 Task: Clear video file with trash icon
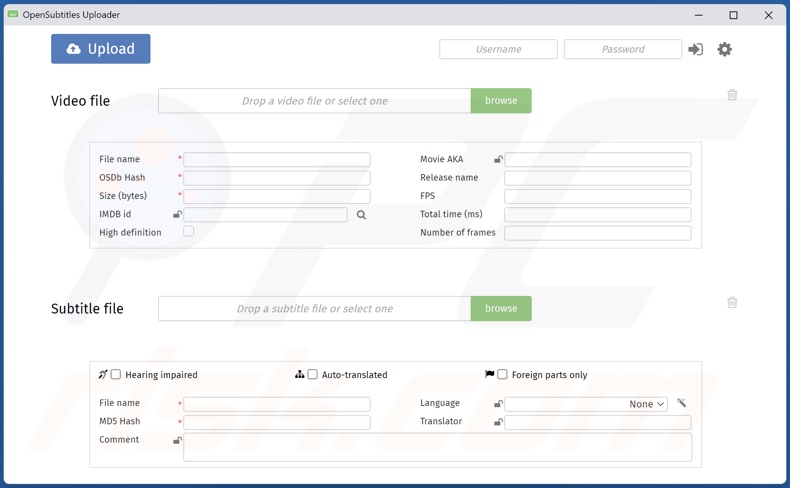tap(732, 95)
